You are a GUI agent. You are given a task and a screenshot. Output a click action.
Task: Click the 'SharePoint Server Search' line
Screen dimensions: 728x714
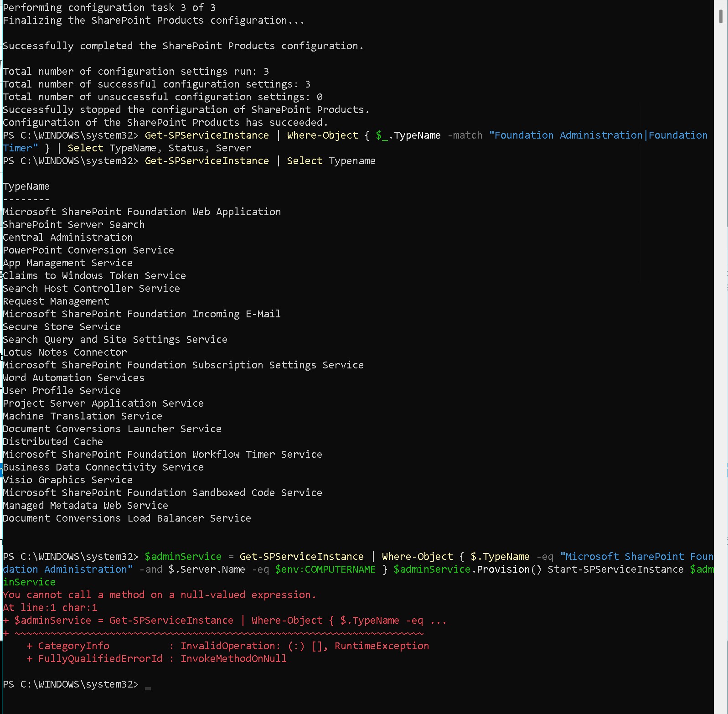tap(74, 225)
